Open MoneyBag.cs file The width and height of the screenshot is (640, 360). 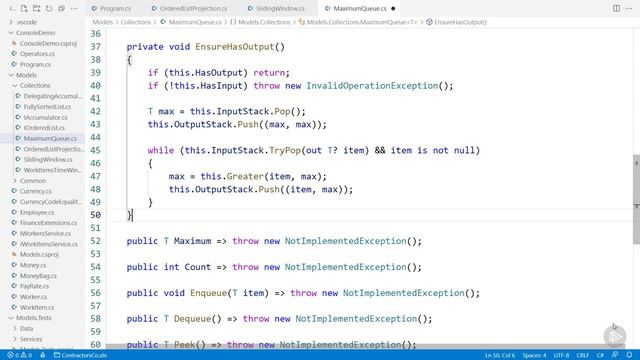pyautogui.click(x=38, y=276)
